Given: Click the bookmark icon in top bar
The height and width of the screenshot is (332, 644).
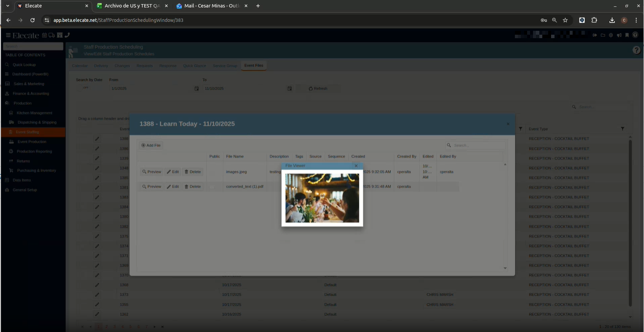Looking at the screenshot, I should point(627,35).
